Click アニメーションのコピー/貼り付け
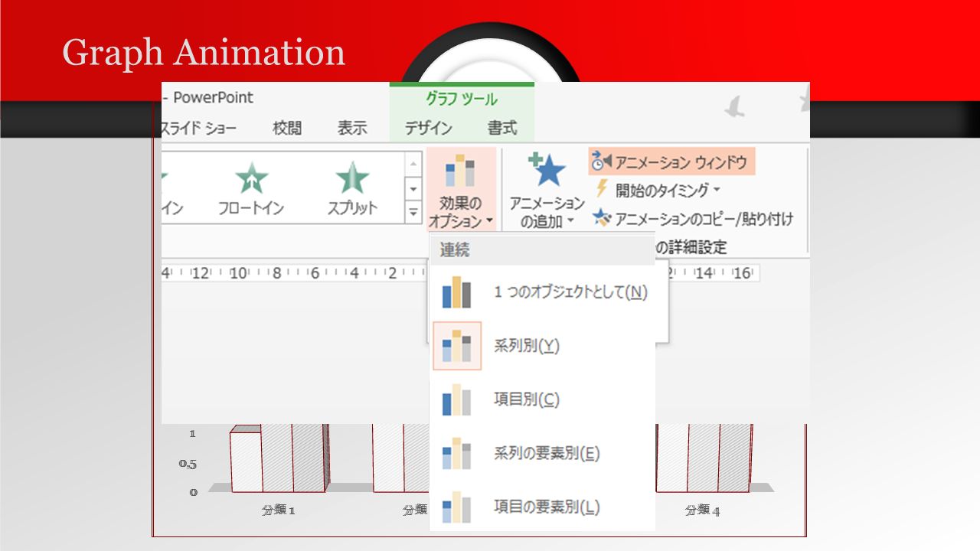Viewport: 980px width, 551px height. point(694,219)
